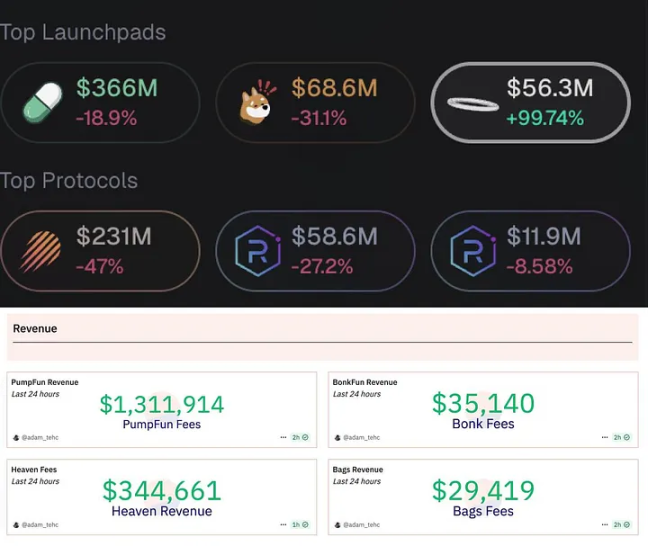Open the three-dot menu on Heaven Fees card
Image resolution: width=648 pixels, height=546 pixels.
(x=283, y=525)
